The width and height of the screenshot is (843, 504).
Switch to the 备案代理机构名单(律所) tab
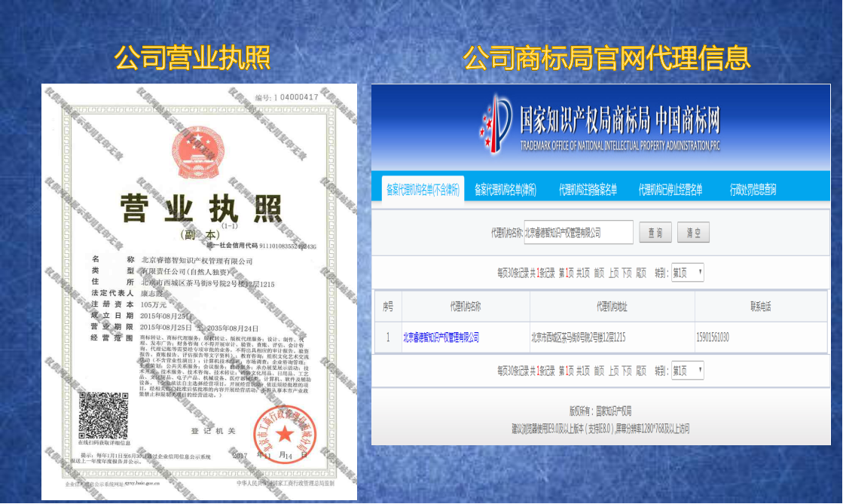coord(505,189)
